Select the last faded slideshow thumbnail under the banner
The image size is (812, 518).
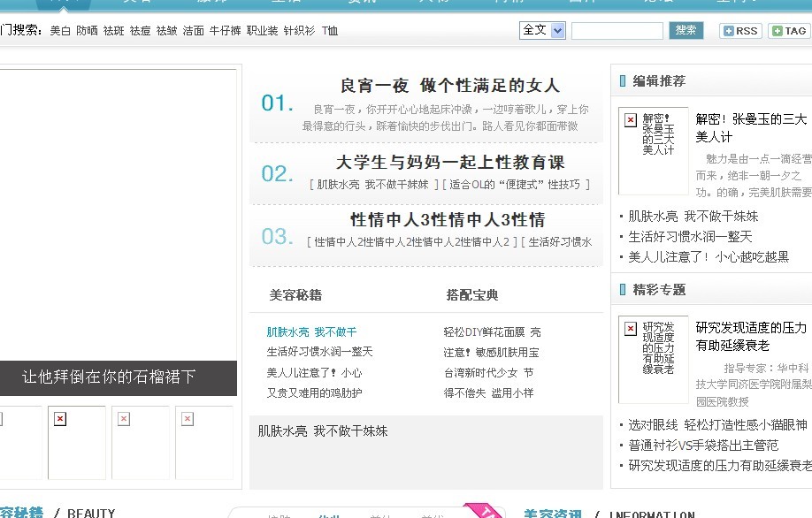(x=204, y=443)
